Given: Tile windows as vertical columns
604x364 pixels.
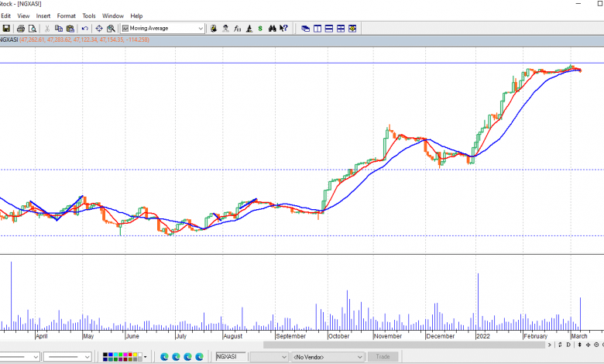Looking at the screenshot, I should (317, 29).
